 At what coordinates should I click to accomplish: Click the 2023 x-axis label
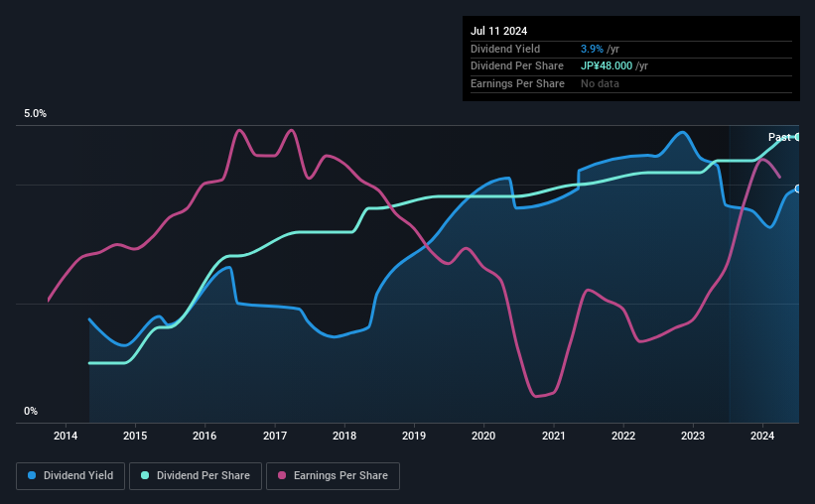click(693, 436)
